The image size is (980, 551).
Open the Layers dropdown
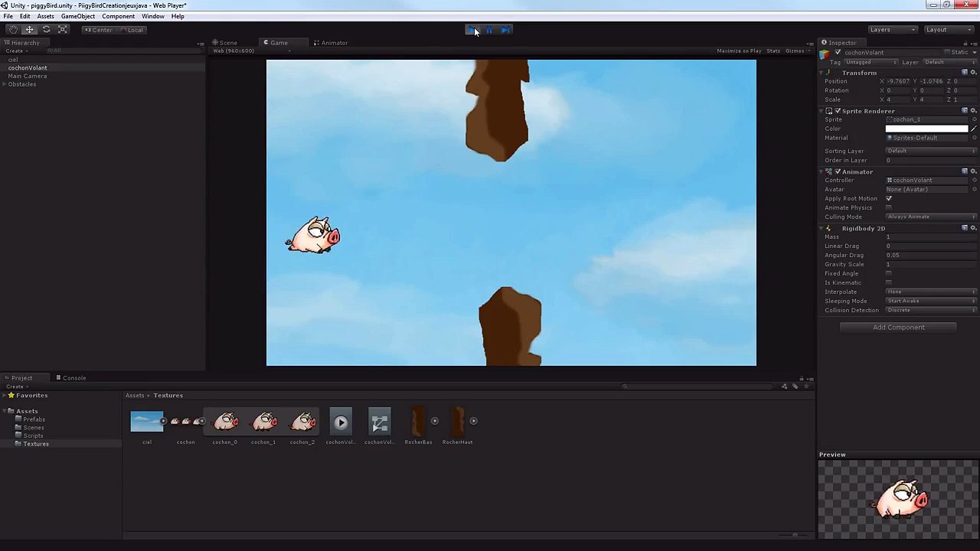[892, 30]
